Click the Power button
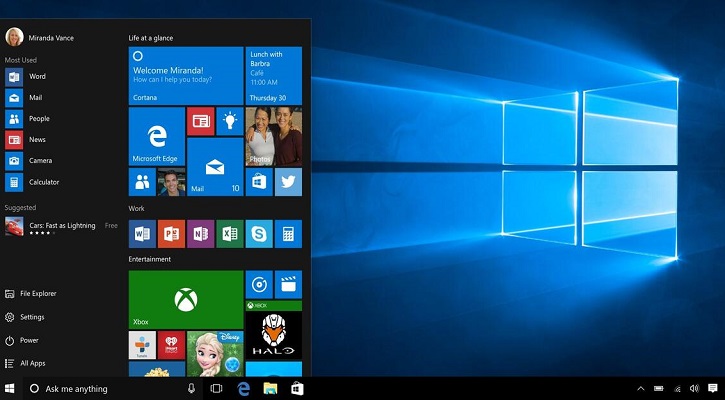This screenshot has width=725, height=400. pyautogui.click(x=22, y=340)
